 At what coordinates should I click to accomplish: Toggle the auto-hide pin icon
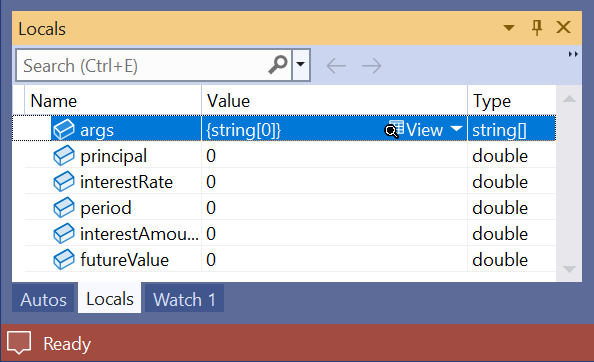(x=537, y=28)
